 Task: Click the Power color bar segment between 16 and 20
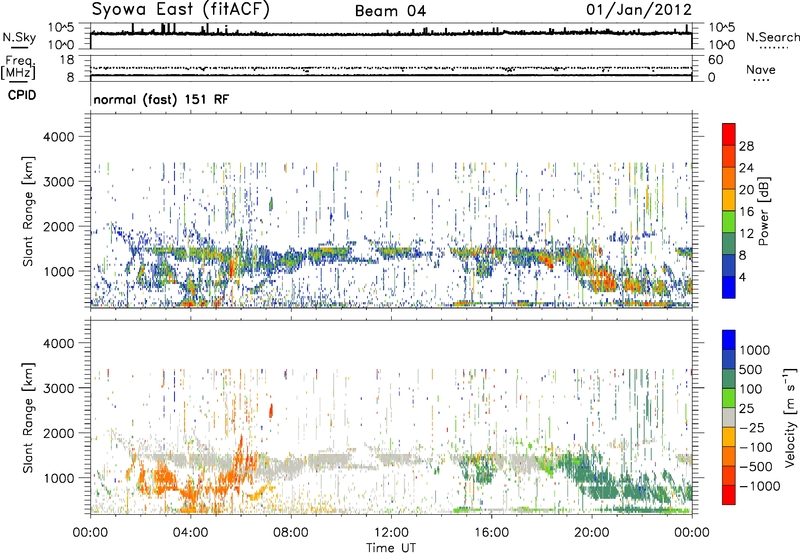[729, 200]
